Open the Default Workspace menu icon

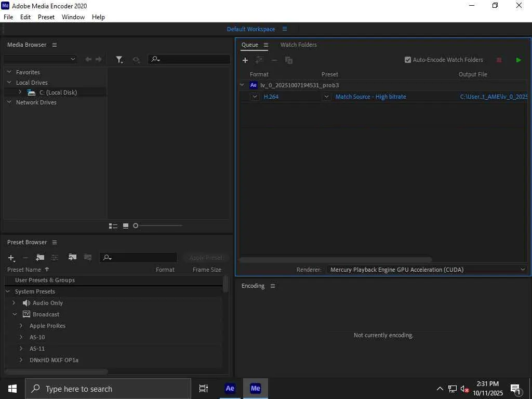click(285, 29)
